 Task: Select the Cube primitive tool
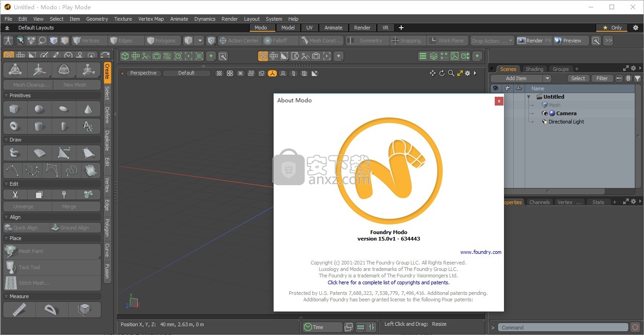pyautogui.click(x=15, y=109)
